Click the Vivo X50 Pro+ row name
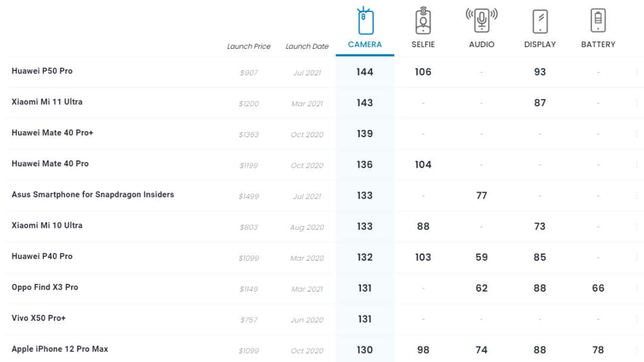The width and height of the screenshot is (644, 362). coord(39,318)
